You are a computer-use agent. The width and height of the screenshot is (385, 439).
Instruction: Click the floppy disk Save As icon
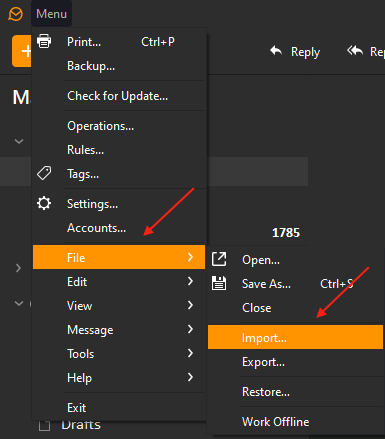(x=219, y=283)
